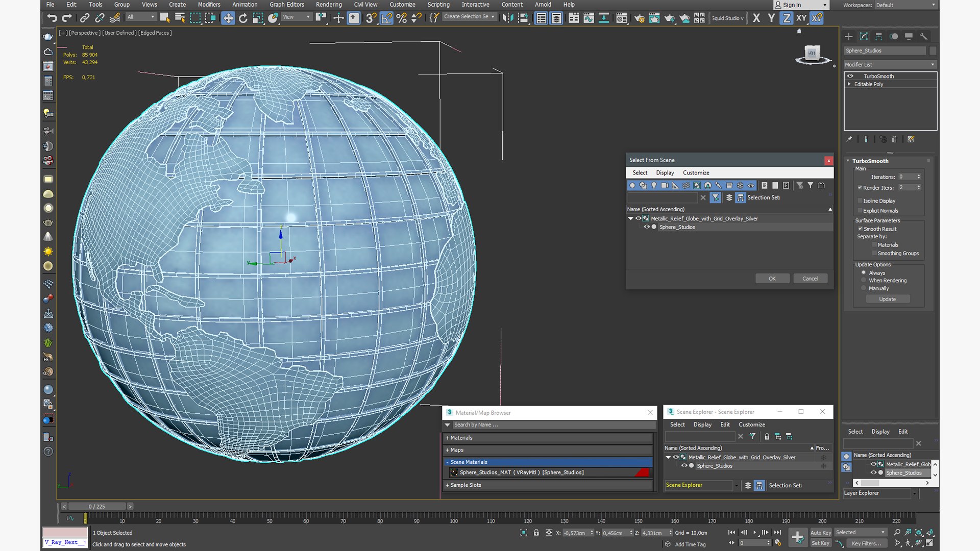980x551 pixels.
Task: Open the Hierarchy tab in command panel
Action: 878,36
